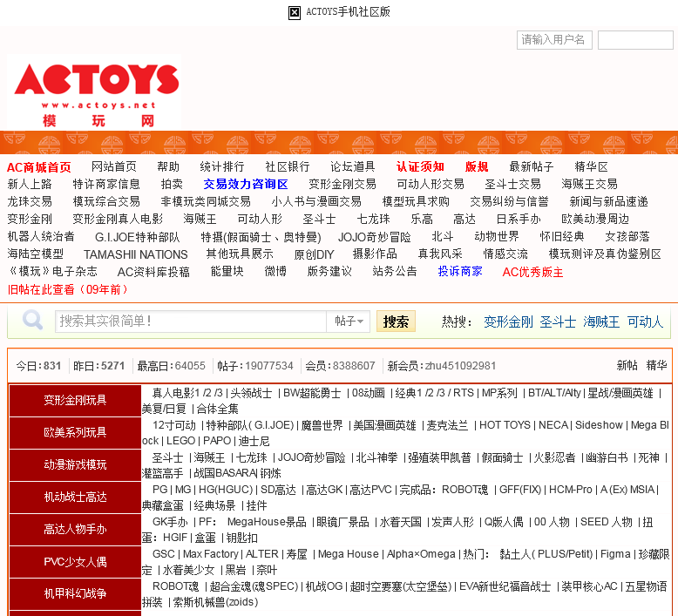This screenshot has width=678, height=616.
Task: Open the blue 交易效力咨询区 link
Action: (246, 184)
